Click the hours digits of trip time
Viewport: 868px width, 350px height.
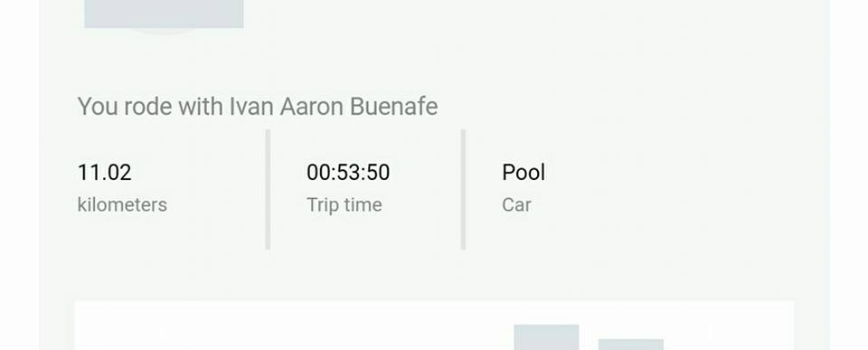tap(317, 172)
